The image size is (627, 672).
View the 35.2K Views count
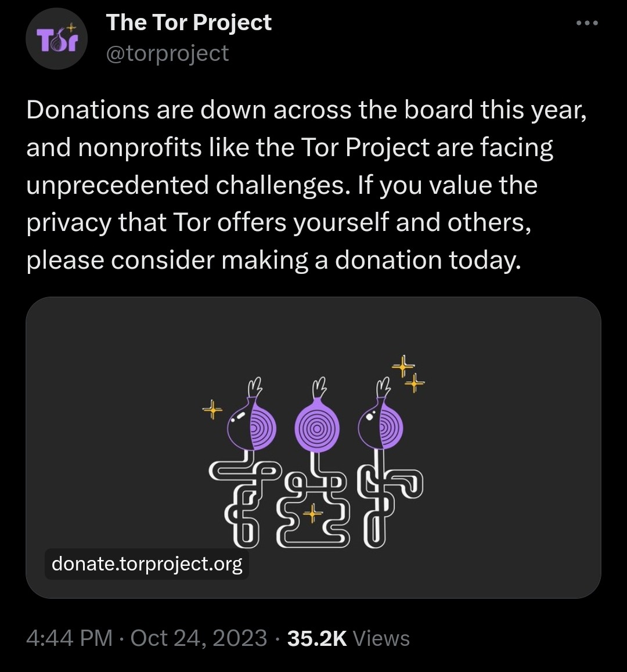pyautogui.click(x=348, y=638)
